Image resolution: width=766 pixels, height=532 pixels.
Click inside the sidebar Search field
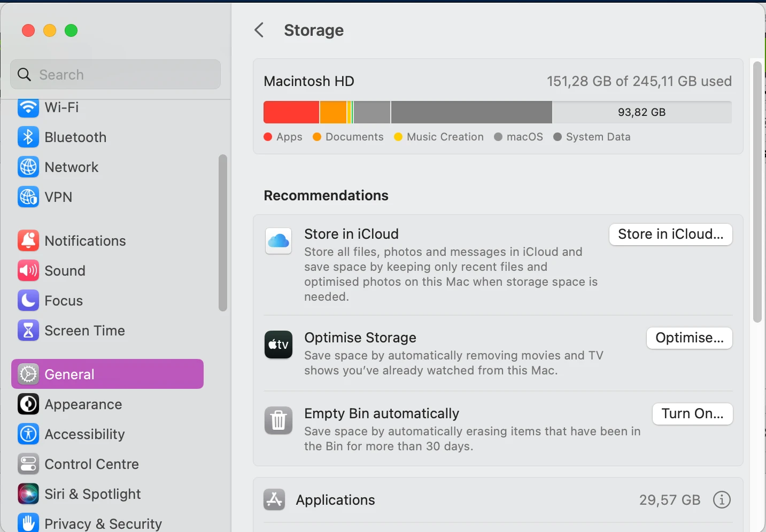coord(115,74)
